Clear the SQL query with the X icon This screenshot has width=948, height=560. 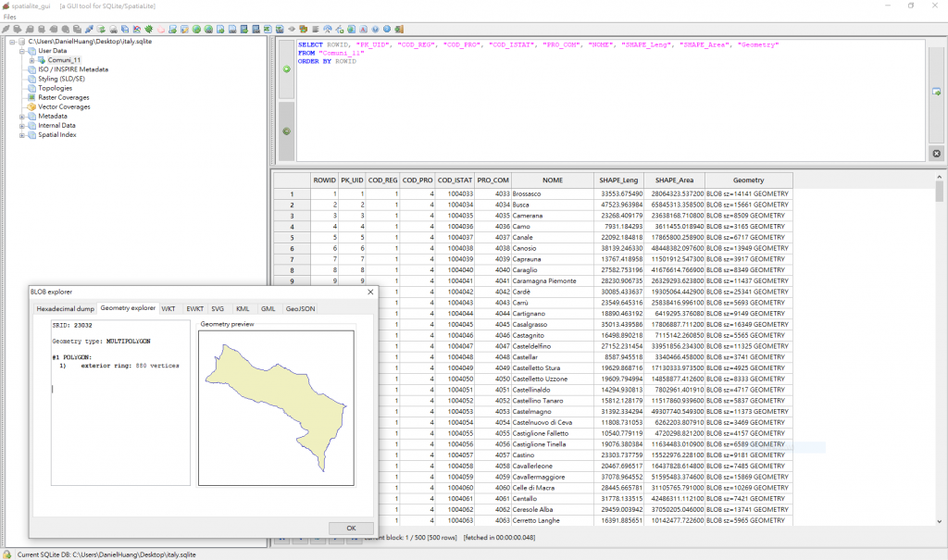click(937, 154)
